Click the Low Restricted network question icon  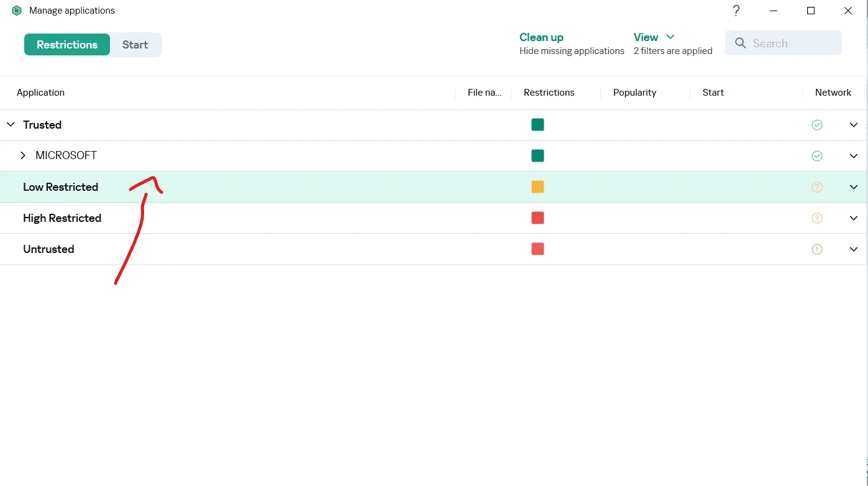(817, 187)
